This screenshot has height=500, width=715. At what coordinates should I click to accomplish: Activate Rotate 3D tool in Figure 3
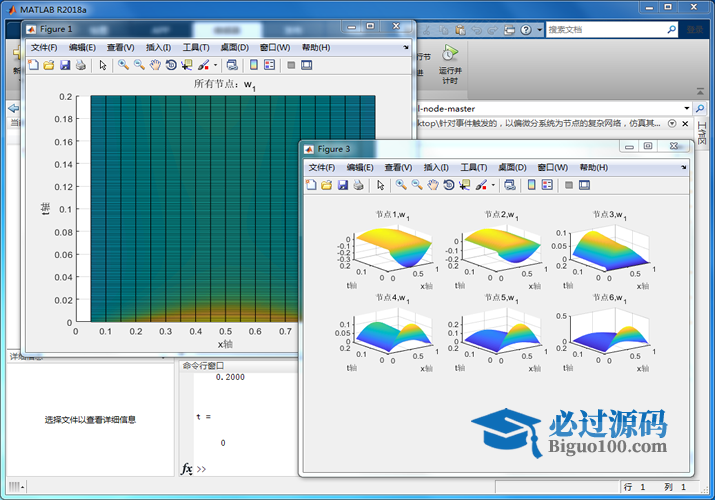tap(449, 185)
